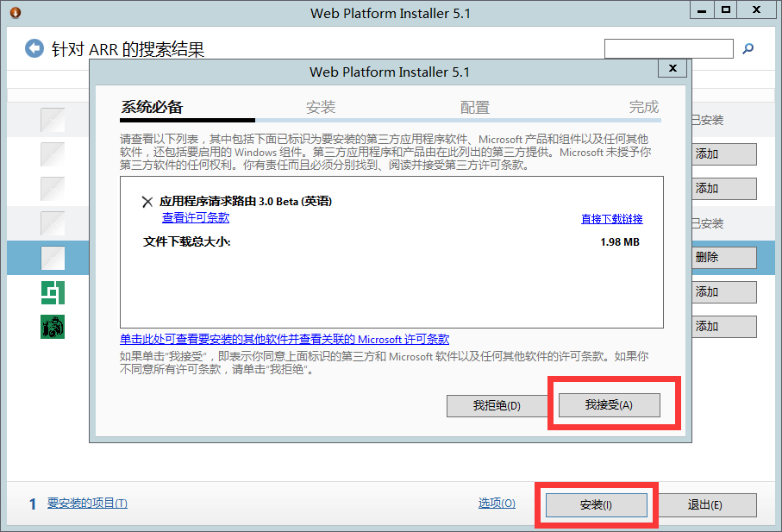Click the 安装(I) button
This screenshot has height=532, width=782.
596,505
